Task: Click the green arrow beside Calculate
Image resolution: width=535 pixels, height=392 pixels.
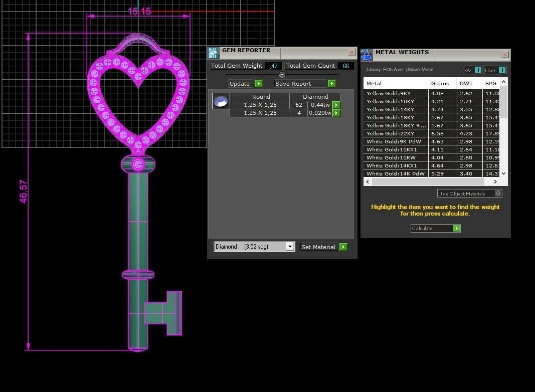Action: click(456, 228)
